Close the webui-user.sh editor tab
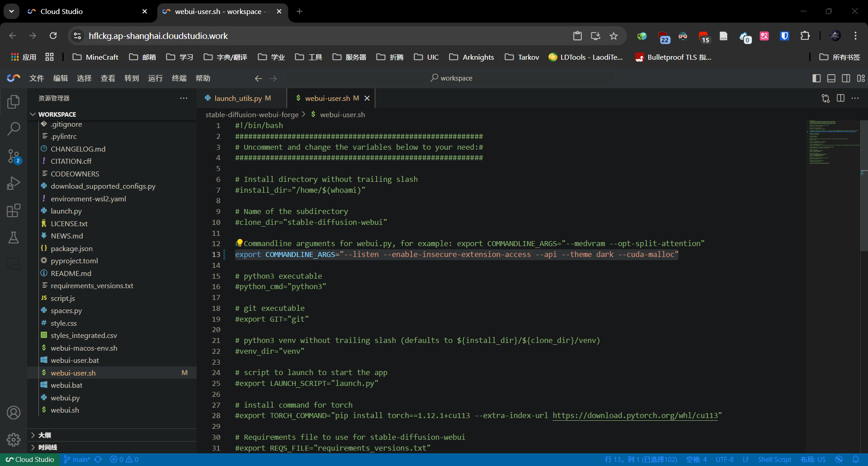This screenshot has width=868, height=466. (367, 98)
